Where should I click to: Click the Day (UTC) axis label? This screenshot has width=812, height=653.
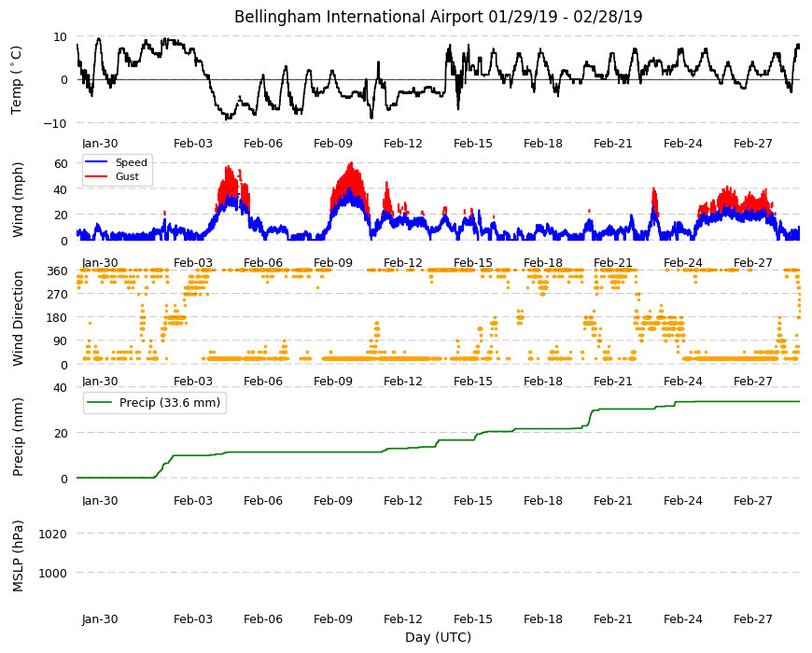[x=438, y=637]
